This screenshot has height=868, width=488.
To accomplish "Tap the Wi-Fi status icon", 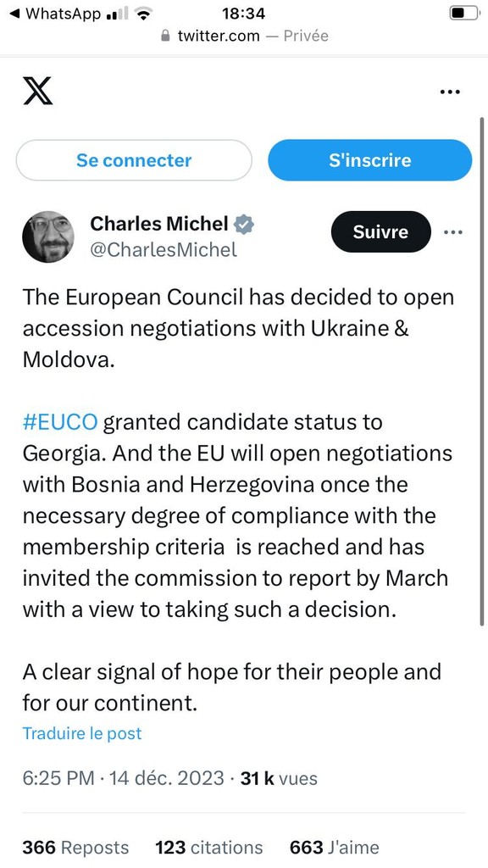I will coord(143,14).
